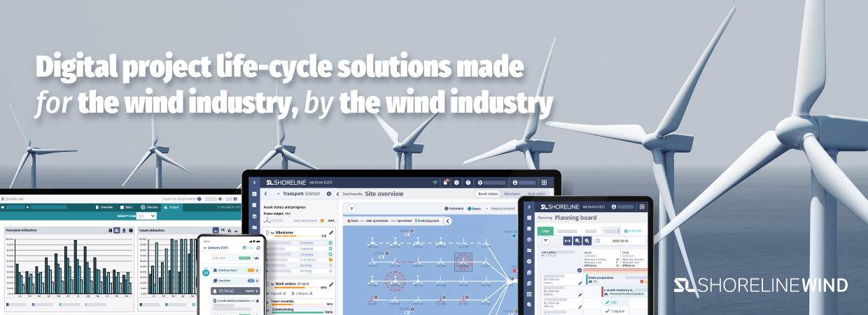This screenshot has width=868, height=315.
Task: Open Output tab in simulation window
Action: point(171,207)
